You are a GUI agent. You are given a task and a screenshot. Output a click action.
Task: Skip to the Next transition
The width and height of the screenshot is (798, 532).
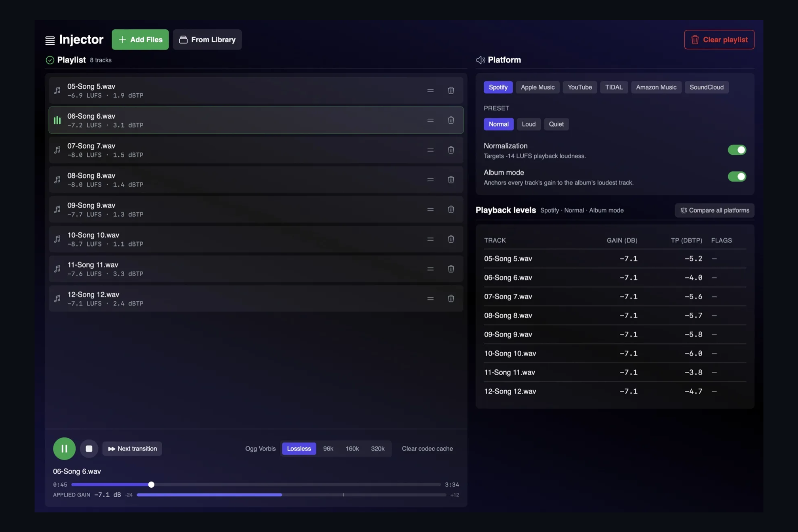(x=132, y=448)
